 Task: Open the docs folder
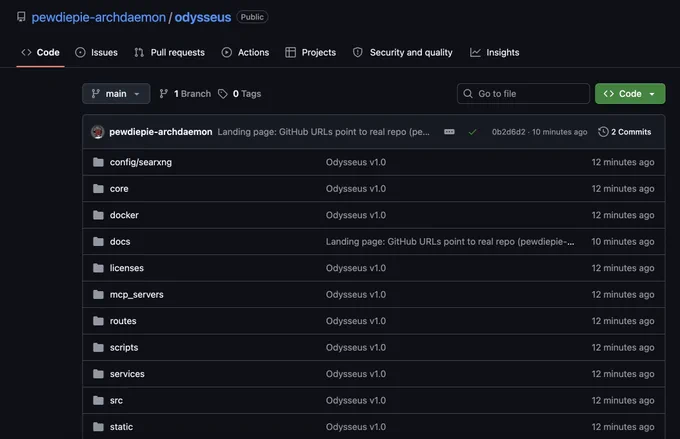(120, 242)
